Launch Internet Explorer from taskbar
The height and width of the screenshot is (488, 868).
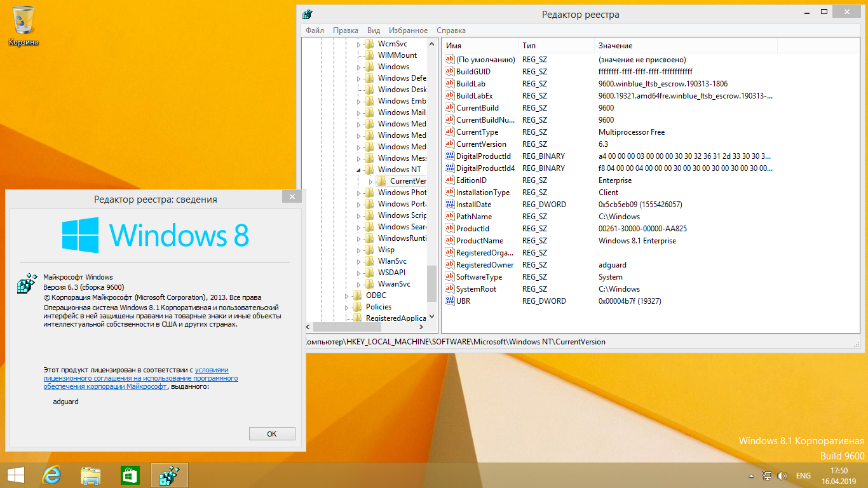51,475
